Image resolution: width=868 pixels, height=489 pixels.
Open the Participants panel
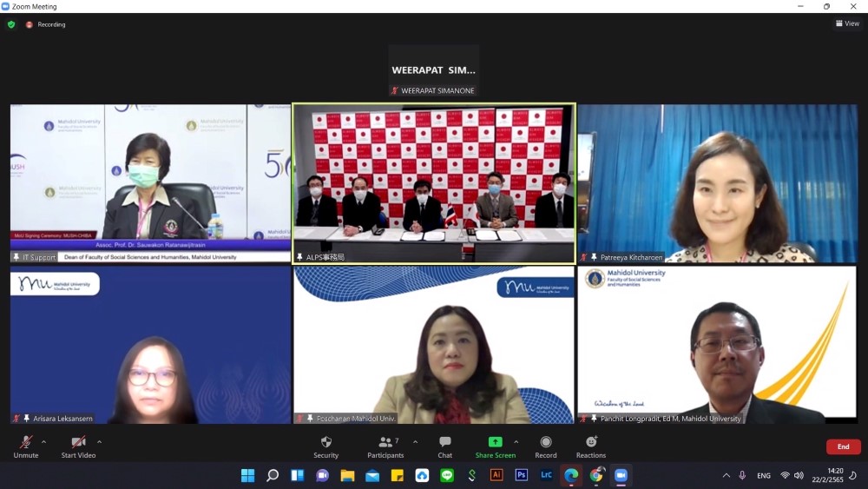(385, 443)
